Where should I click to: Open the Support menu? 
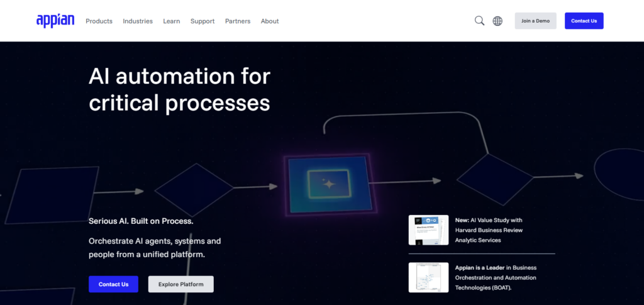pyautogui.click(x=203, y=21)
